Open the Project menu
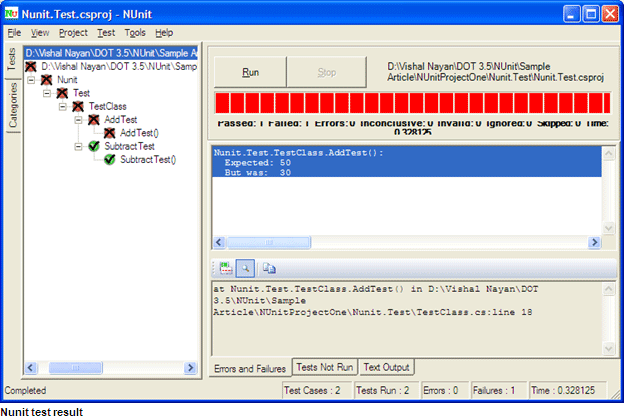This screenshot has width=624, height=416. (x=73, y=33)
